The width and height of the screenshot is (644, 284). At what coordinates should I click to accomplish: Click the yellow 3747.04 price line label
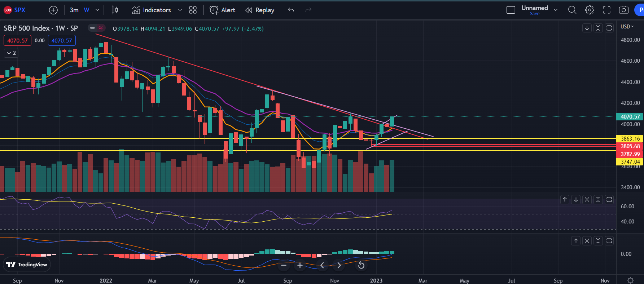pos(630,162)
